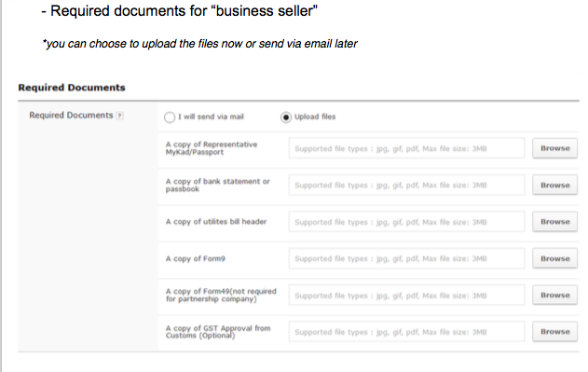Click the Form49 file path field
This screenshot has width=588, height=372.
point(406,295)
